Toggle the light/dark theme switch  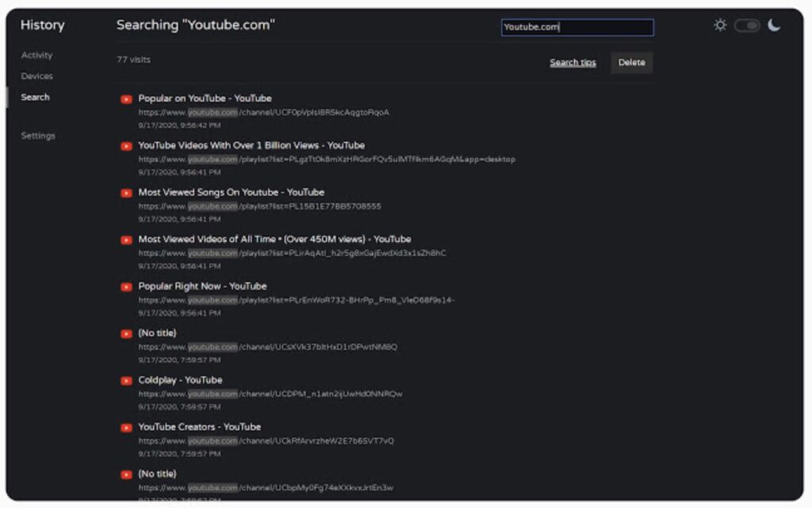[747, 25]
